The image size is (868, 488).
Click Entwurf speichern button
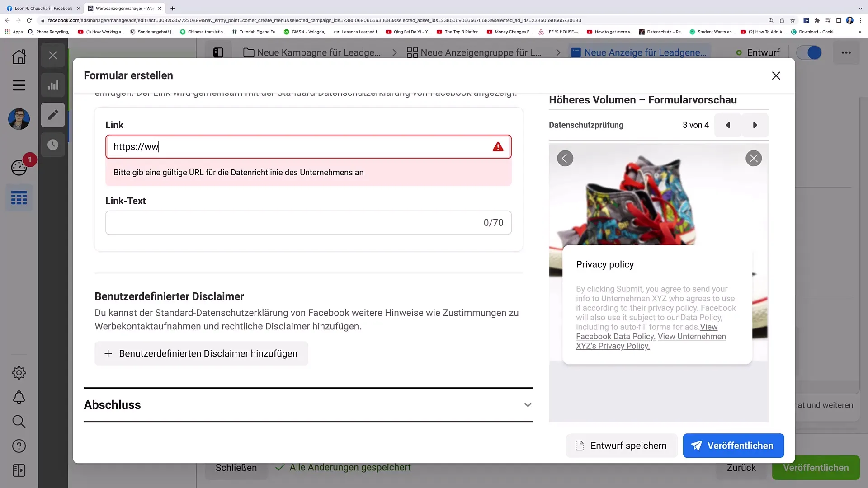click(x=622, y=446)
